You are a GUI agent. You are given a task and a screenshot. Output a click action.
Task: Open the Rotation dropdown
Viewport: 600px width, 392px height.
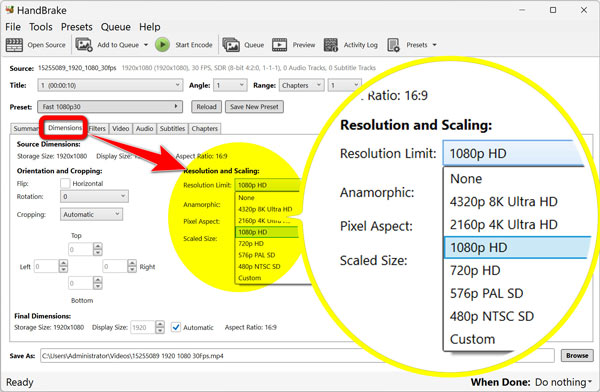pyautogui.click(x=94, y=196)
